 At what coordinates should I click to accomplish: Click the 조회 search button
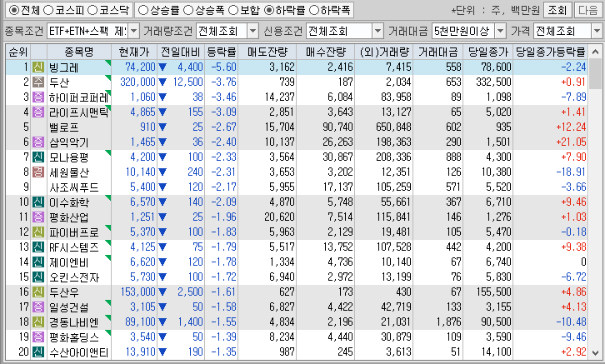point(557,10)
